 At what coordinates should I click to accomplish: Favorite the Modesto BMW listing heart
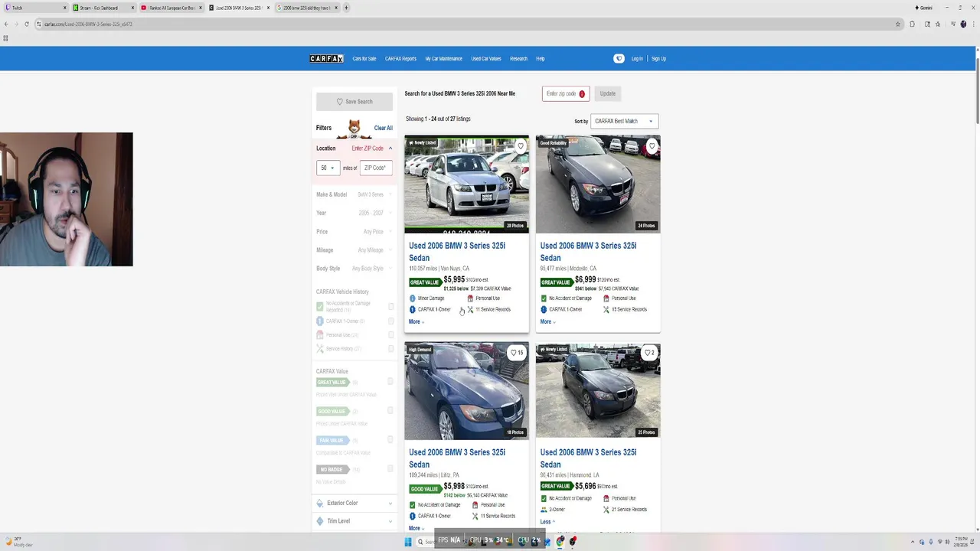[x=652, y=146]
